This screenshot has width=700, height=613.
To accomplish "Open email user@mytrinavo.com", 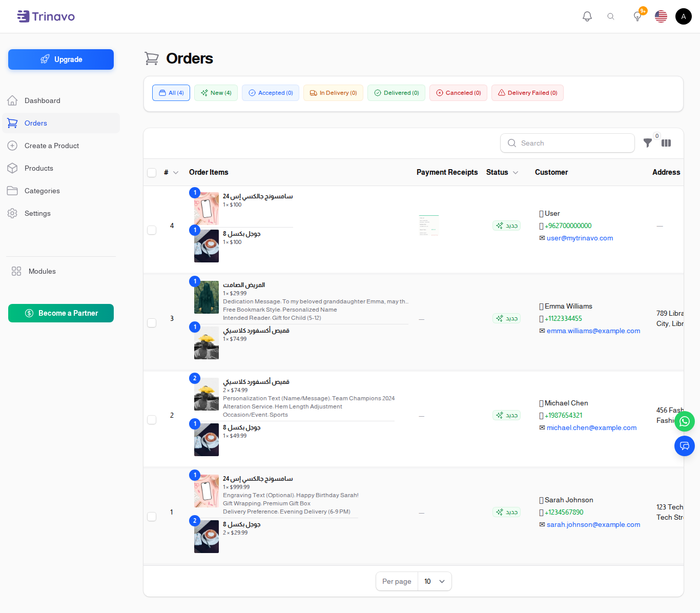I will (580, 238).
